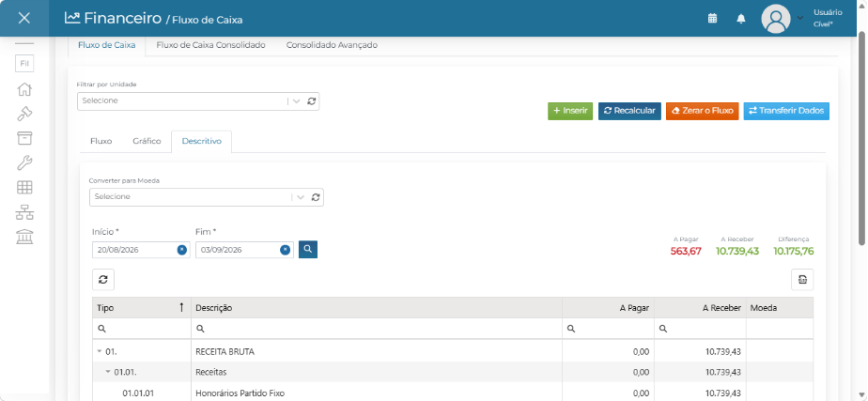Collapse the 01. RECEITA BRUTA row
This screenshot has height=401, width=868.
[99, 352]
